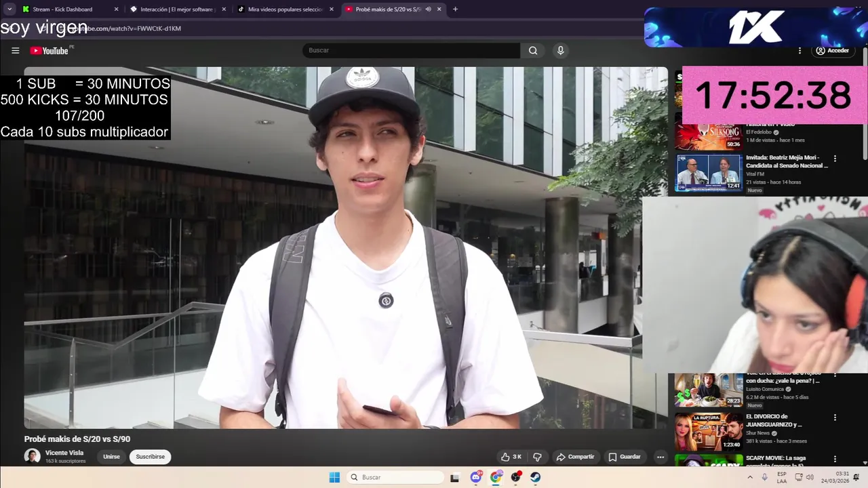Open Discord from the taskbar
The image size is (868, 488).
click(476, 477)
